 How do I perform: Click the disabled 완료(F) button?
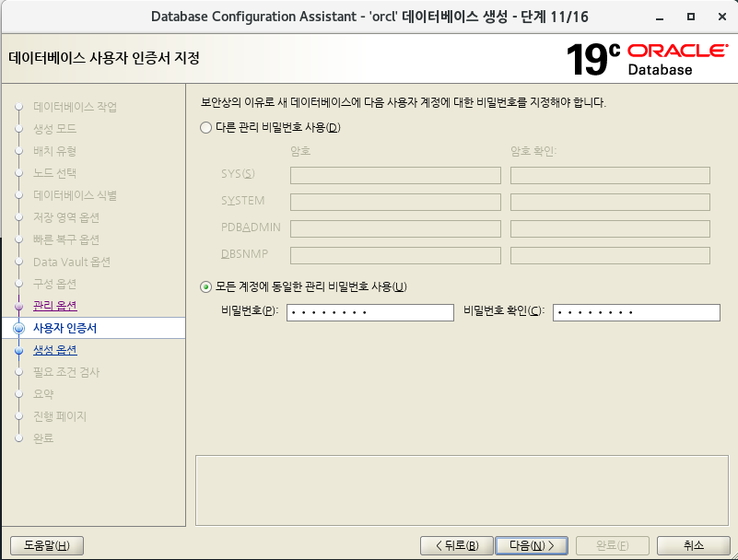(613, 546)
